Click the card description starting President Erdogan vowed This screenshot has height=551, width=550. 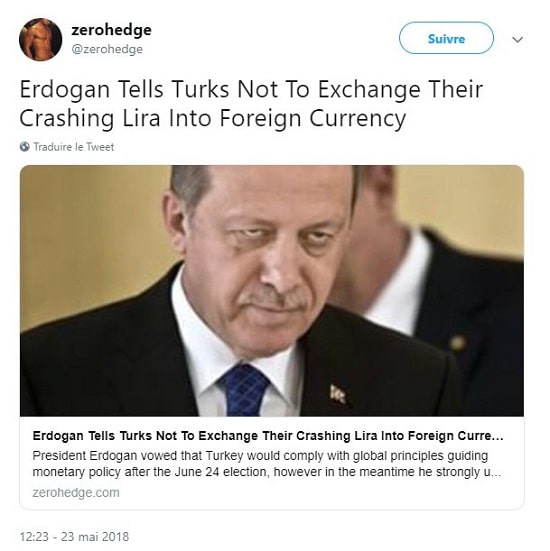266,464
